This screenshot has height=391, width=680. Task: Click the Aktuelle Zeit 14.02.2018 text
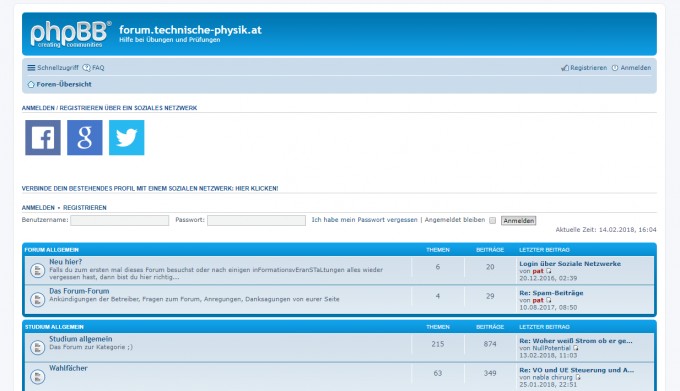[606, 230]
